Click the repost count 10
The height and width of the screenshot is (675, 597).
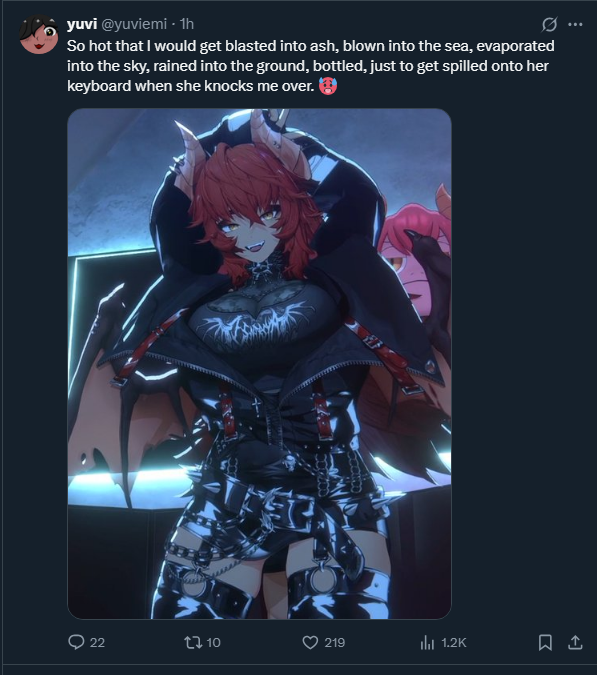coord(213,643)
